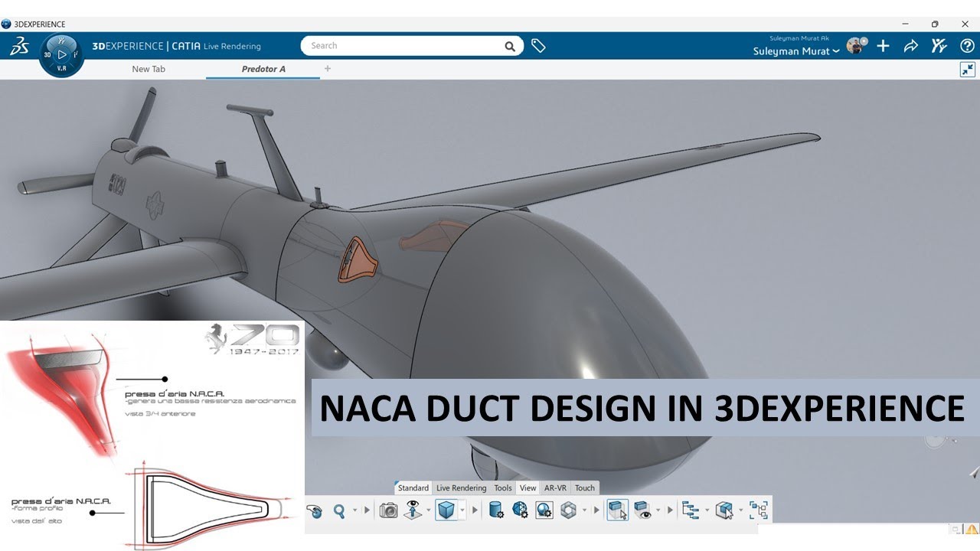
Task: Open the hide/show icon dropdown arrow
Action: pyautogui.click(x=658, y=510)
